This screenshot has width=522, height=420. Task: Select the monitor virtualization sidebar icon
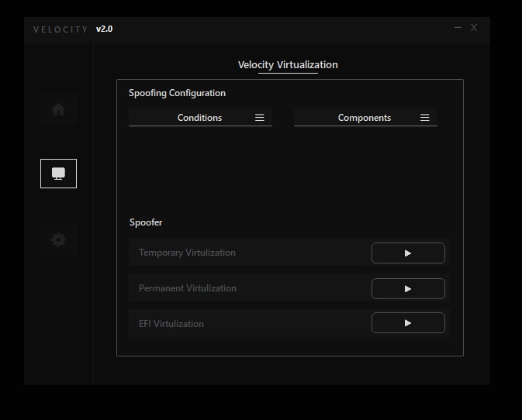pos(58,174)
